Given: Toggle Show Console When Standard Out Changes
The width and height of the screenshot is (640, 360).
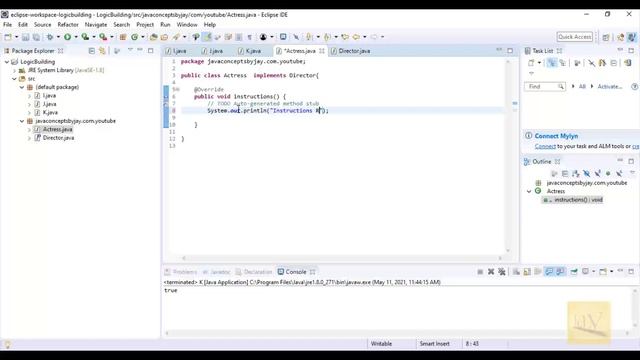Looking at the screenshot, I should [549, 271].
